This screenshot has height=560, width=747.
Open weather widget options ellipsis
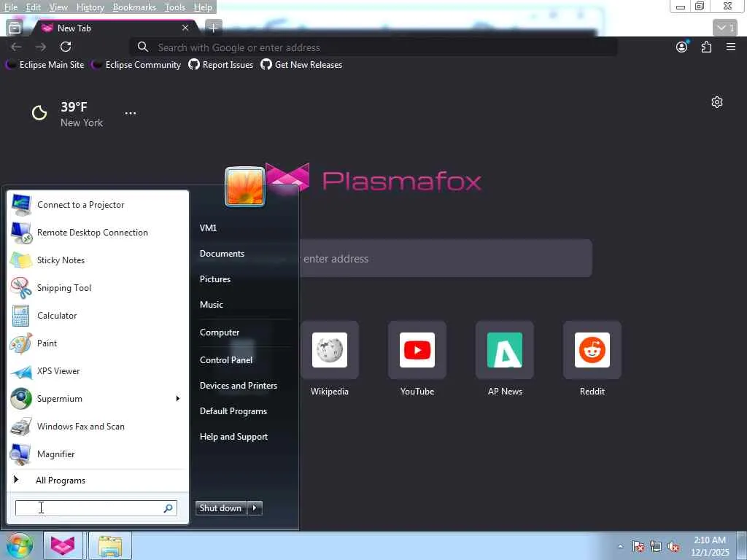click(x=131, y=113)
